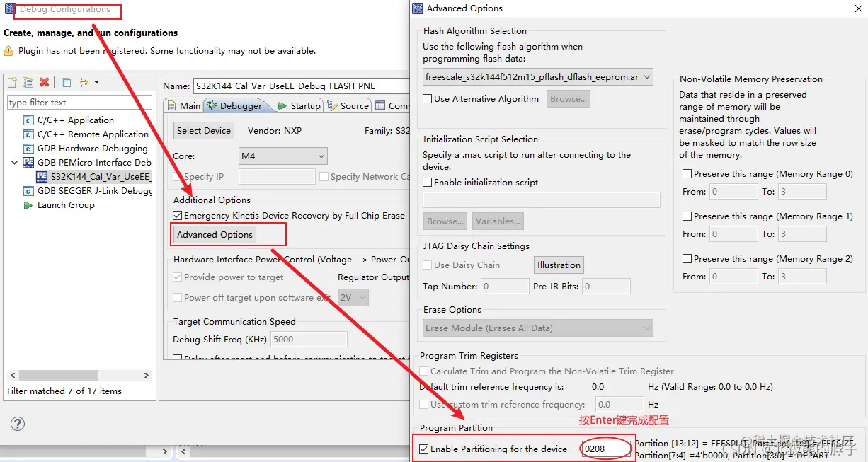Click the type filter text field
868x462 pixels.
coord(79,103)
